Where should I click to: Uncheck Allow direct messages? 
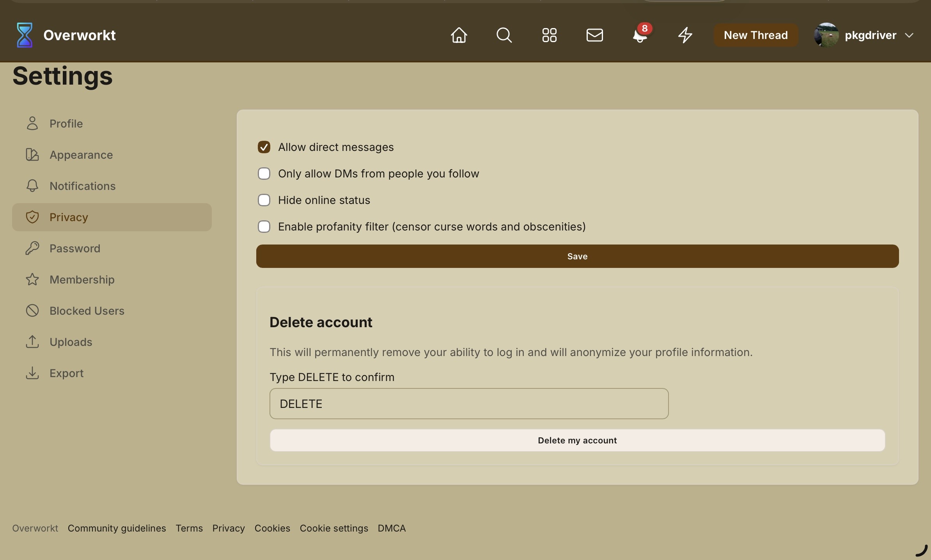point(264,147)
